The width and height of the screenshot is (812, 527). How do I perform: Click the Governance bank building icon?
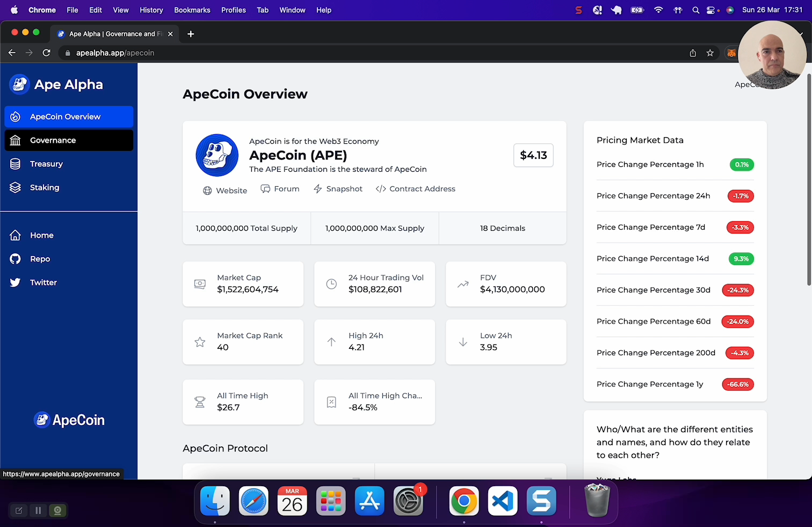click(x=16, y=140)
